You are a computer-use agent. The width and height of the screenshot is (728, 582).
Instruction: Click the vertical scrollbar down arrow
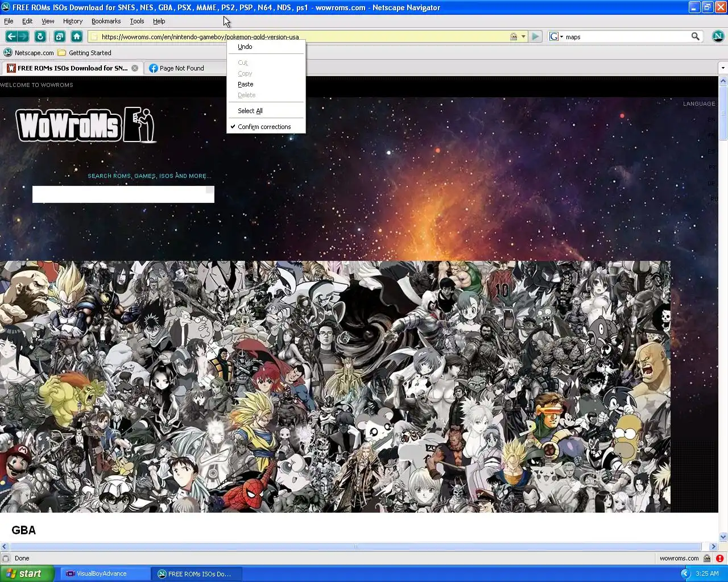[x=723, y=537]
